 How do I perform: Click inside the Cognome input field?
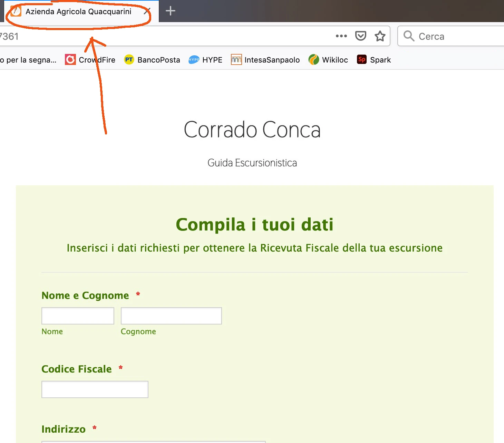pyautogui.click(x=171, y=315)
